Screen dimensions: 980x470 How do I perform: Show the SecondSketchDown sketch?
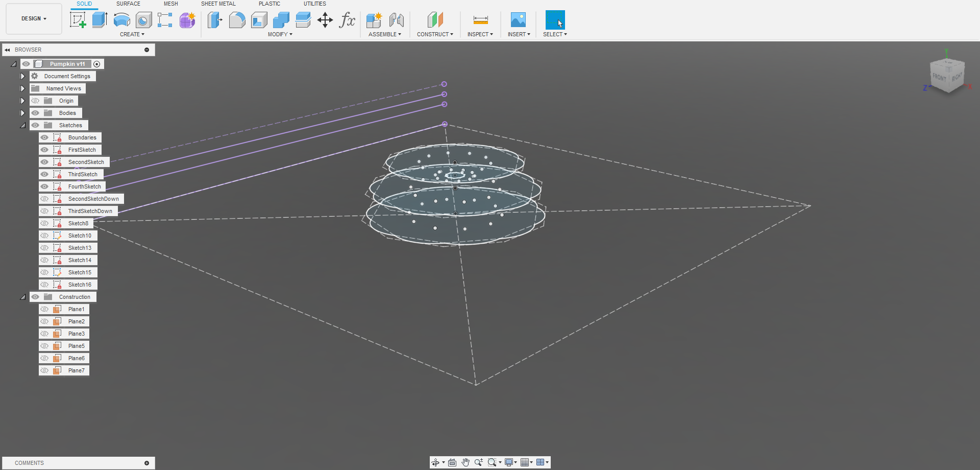(45, 199)
